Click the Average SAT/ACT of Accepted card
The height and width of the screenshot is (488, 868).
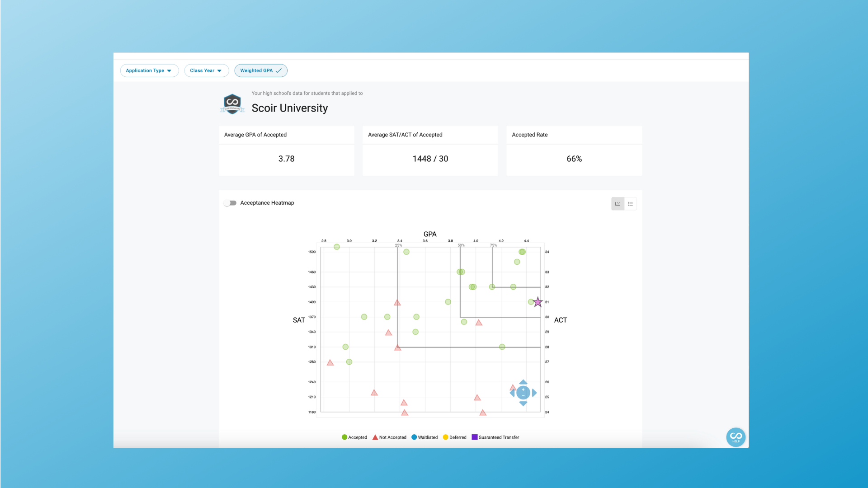click(430, 151)
